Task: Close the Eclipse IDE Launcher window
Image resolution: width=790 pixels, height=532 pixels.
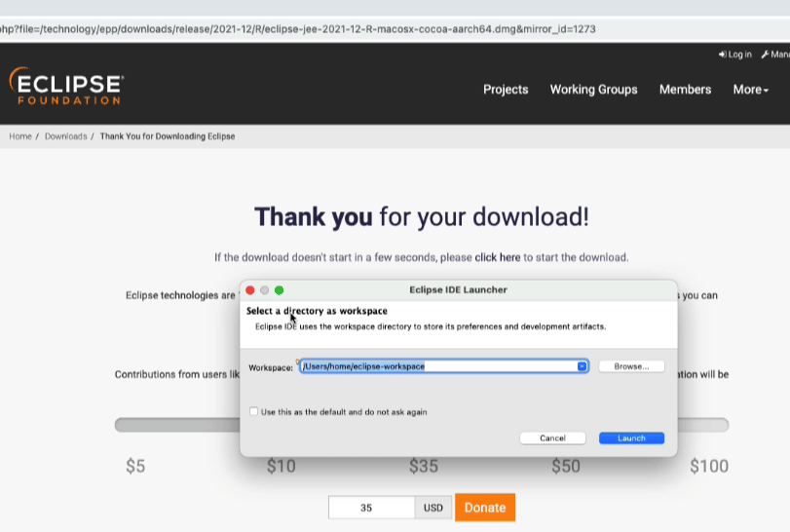Action: (x=250, y=290)
